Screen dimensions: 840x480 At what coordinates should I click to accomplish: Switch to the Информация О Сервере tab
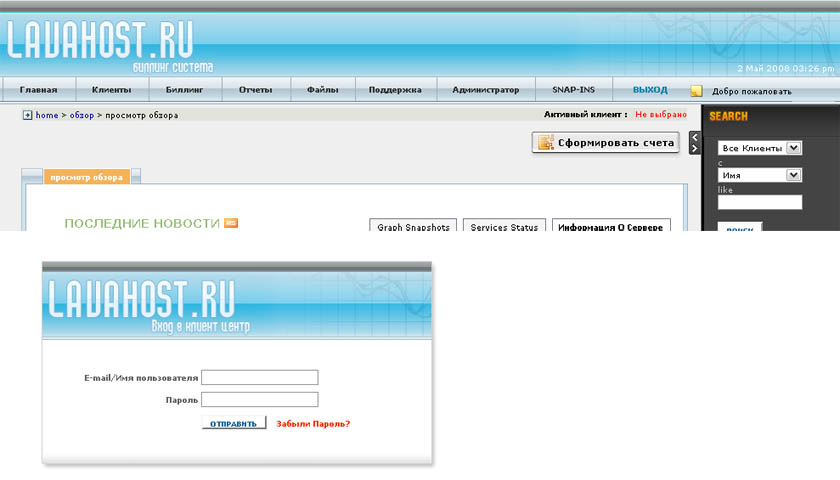pyautogui.click(x=611, y=225)
